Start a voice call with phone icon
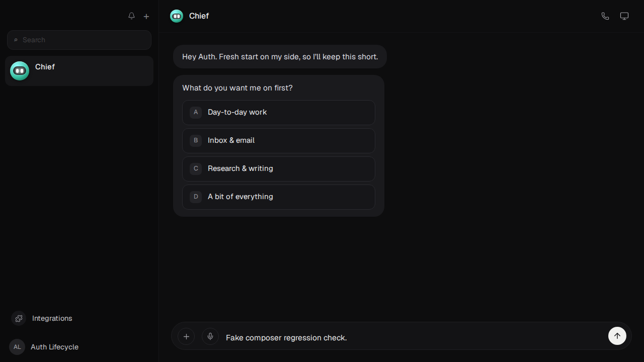This screenshot has width=644, height=362. click(605, 16)
